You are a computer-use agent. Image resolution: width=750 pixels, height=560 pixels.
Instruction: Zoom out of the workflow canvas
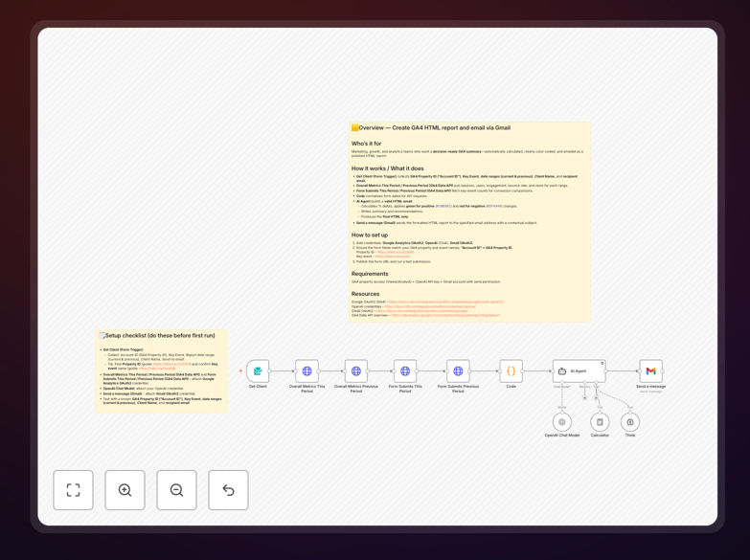(176, 490)
